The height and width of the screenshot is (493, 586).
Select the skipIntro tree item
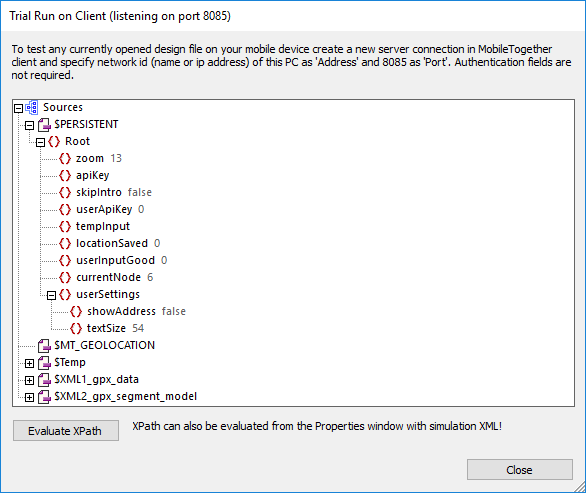(105, 192)
